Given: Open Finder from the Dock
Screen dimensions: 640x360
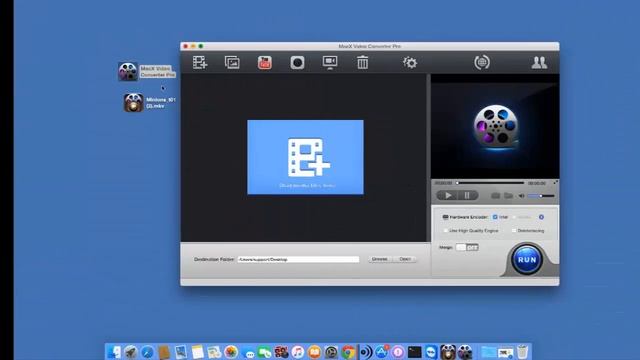Looking at the screenshot, I should (114, 352).
